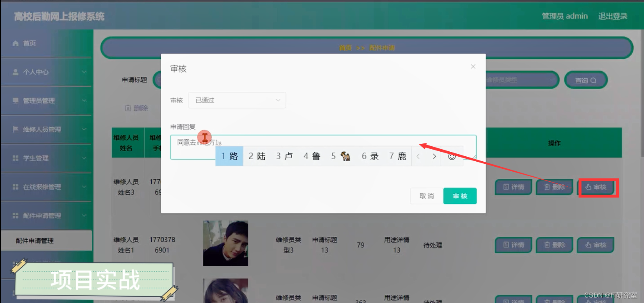Click the flag icon beside 维修人员管理

16,130
